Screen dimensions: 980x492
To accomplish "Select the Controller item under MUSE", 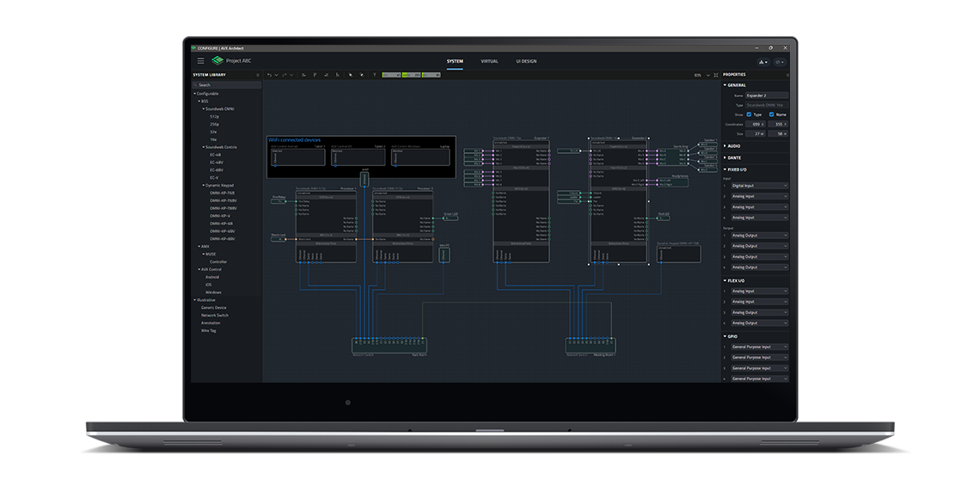I will tap(218, 262).
